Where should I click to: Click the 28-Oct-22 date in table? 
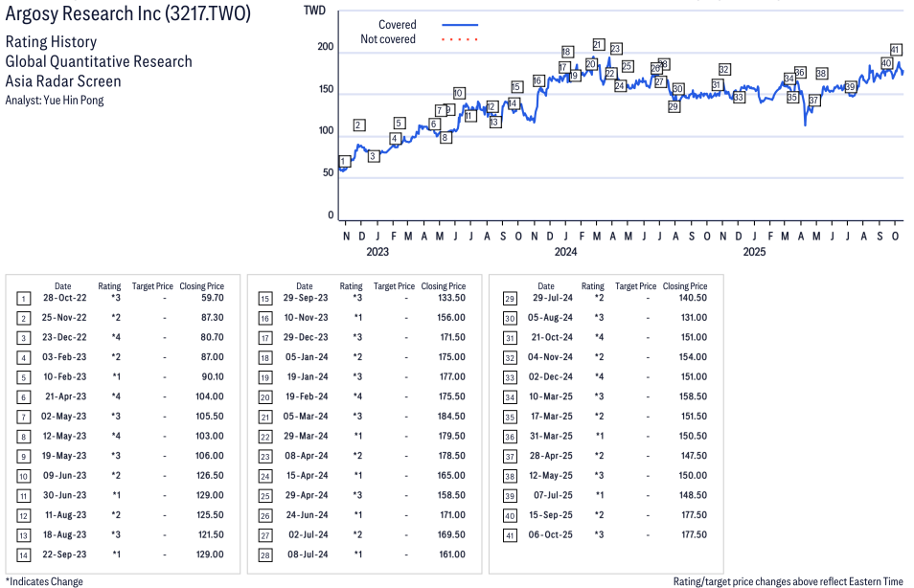pyautogui.click(x=63, y=298)
